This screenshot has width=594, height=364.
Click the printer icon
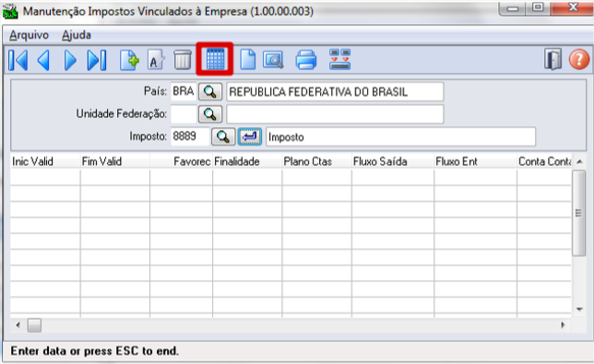[305, 60]
